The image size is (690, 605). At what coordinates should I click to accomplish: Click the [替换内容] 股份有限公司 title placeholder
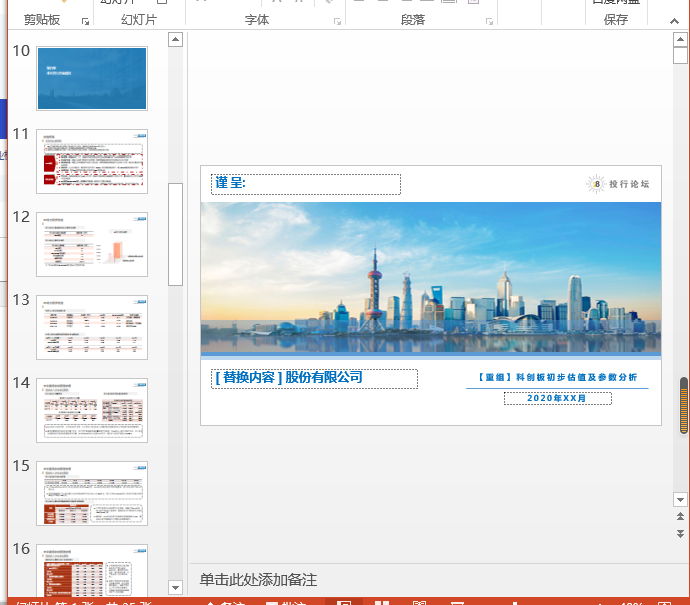[x=314, y=379]
